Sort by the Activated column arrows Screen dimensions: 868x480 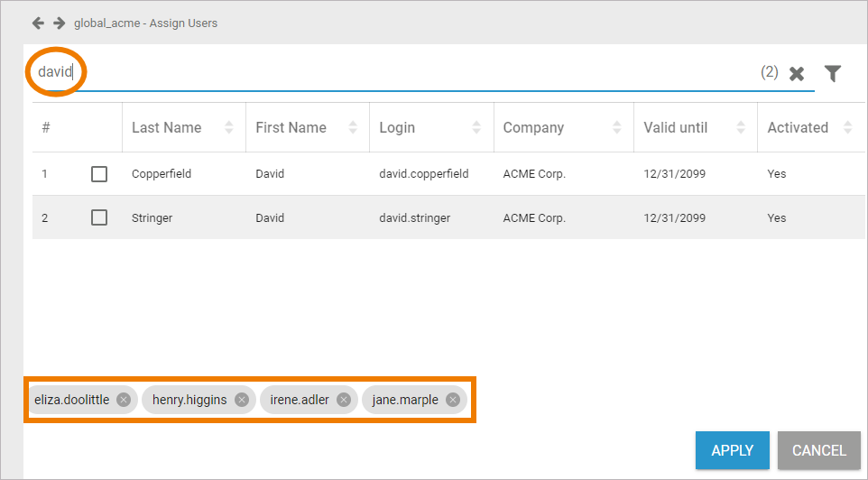(x=847, y=127)
